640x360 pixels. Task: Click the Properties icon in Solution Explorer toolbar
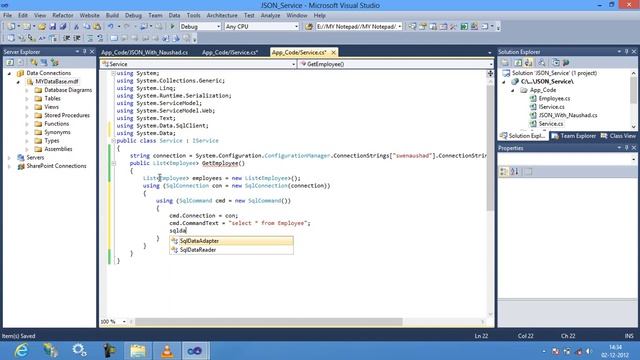[x=505, y=62]
